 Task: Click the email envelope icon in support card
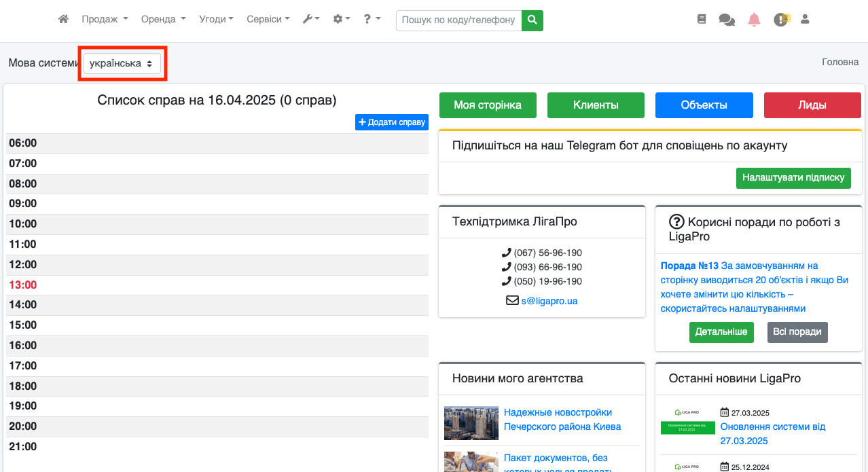coord(512,300)
